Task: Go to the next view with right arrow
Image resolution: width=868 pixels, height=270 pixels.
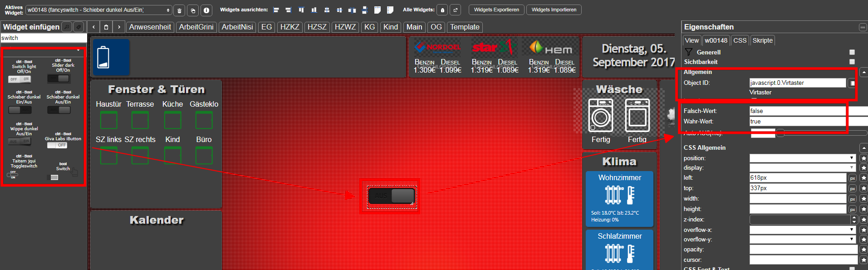Action: 119,27
